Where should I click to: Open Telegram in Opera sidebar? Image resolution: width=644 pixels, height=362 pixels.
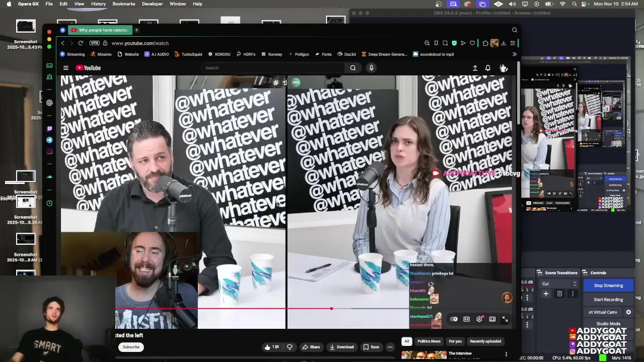click(x=49, y=140)
